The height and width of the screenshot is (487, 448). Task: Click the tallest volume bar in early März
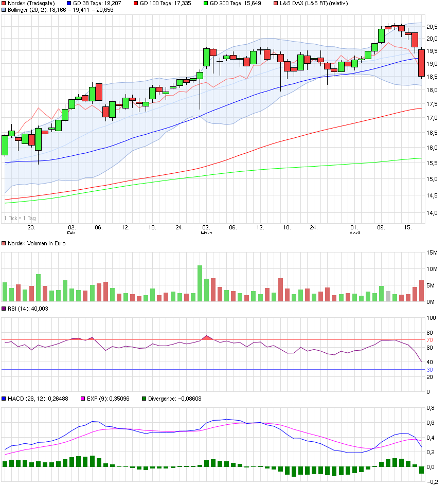coord(199,280)
